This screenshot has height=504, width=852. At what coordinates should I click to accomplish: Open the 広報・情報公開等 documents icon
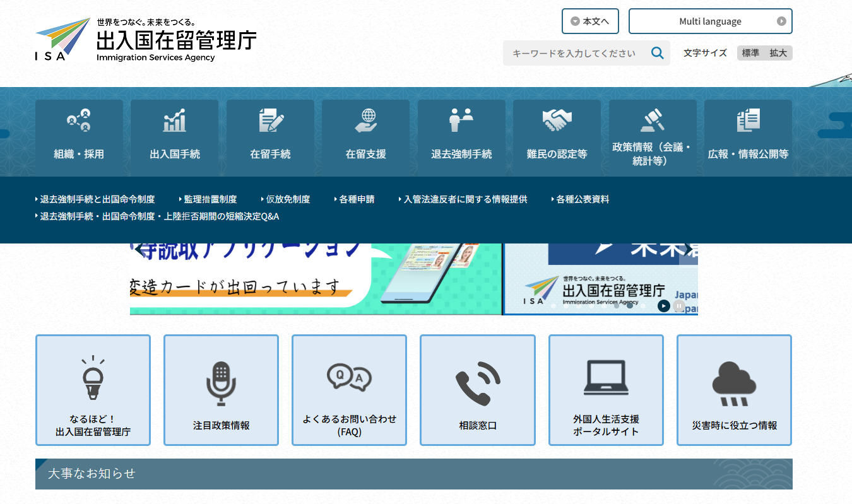pos(748,120)
